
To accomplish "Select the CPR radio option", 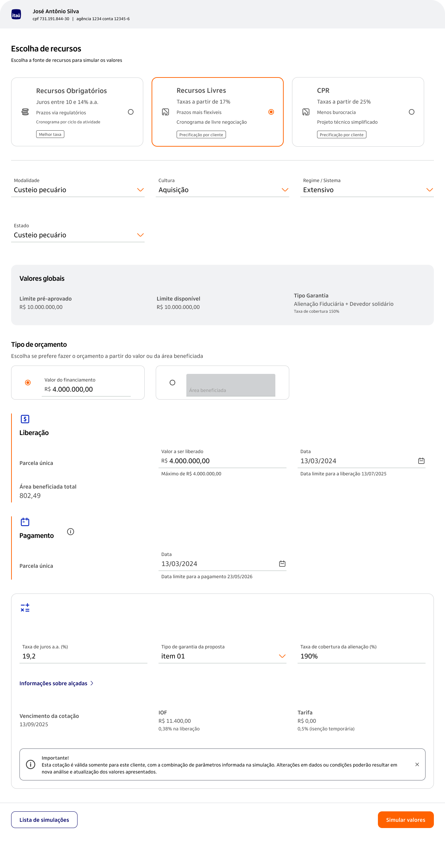I will (411, 112).
